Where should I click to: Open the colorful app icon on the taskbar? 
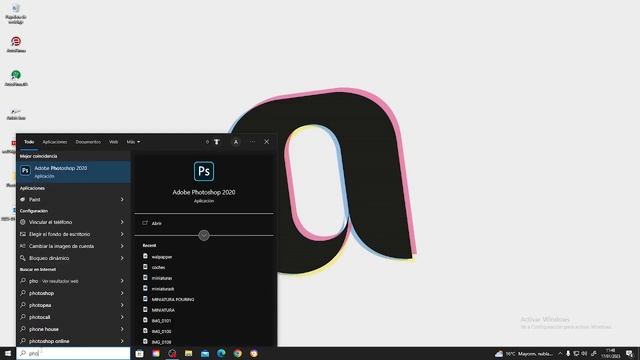point(156,353)
